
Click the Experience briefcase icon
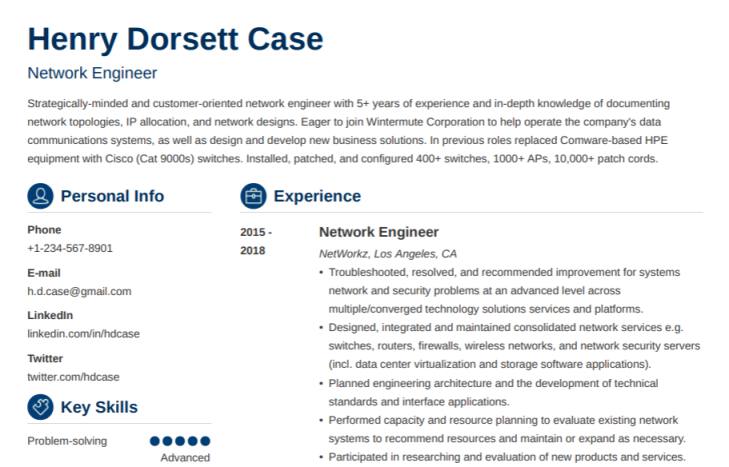coord(253,196)
